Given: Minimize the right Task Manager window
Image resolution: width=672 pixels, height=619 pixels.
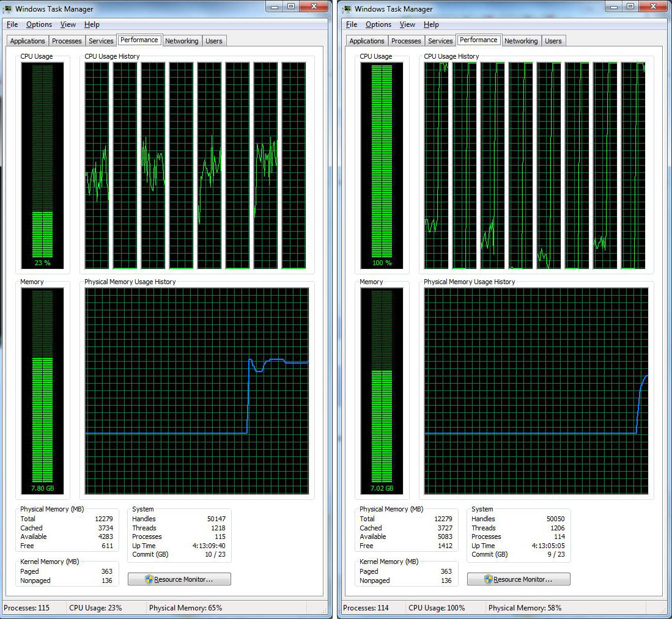Looking at the screenshot, I should coord(614,7).
